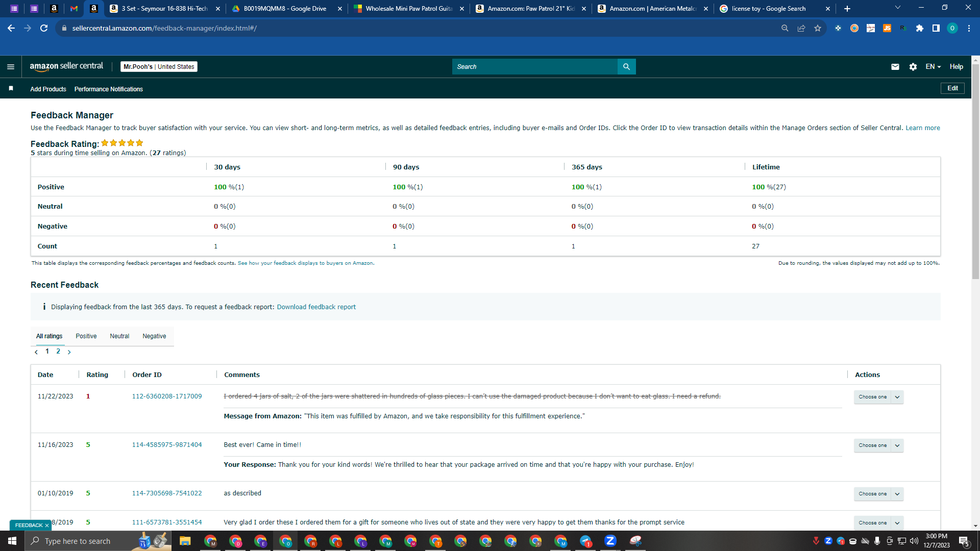
Task: Follow the Learn more link
Action: coord(922,128)
